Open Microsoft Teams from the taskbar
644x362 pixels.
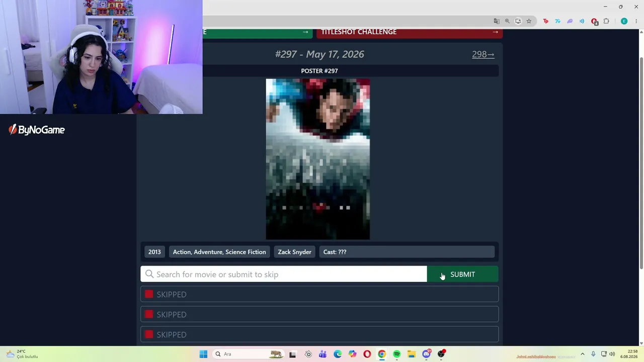click(x=323, y=354)
